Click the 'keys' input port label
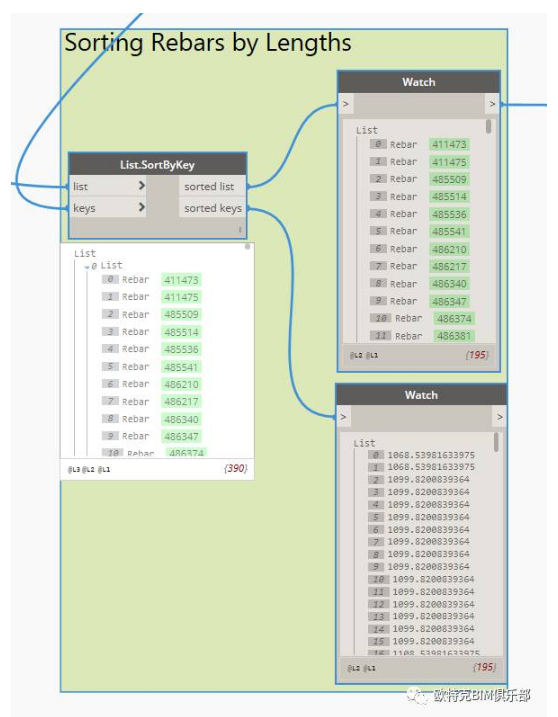The height and width of the screenshot is (717, 558). pyautogui.click(x=84, y=208)
